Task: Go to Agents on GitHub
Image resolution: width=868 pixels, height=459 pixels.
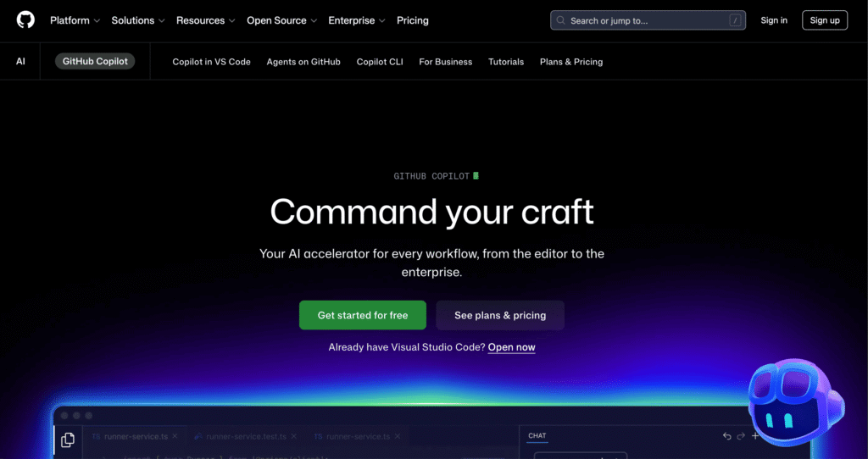Action: (x=303, y=62)
